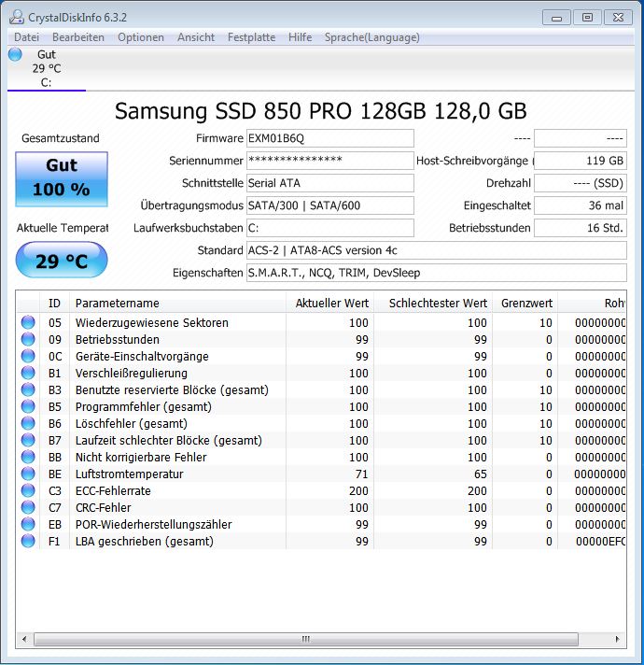Image resolution: width=644 pixels, height=665 pixels.
Task: Click status orb of Geräte-Einschaltvorgänge row
Action: (x=28, y=356)
